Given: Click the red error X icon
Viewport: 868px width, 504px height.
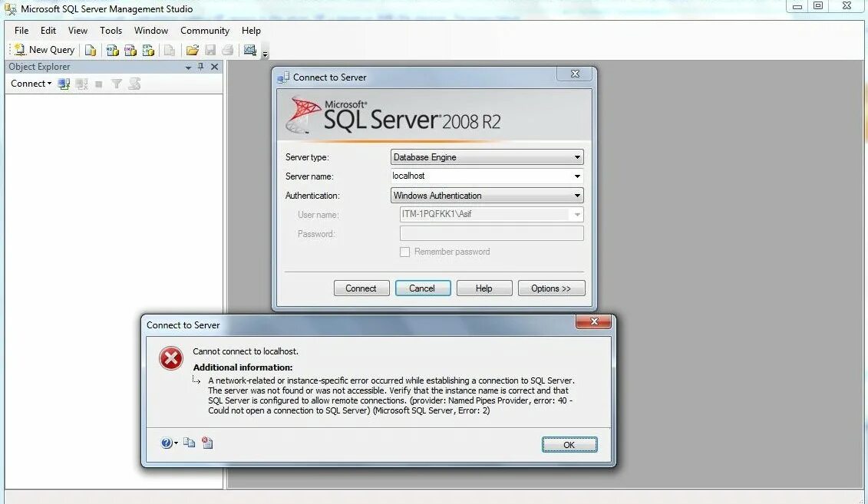Looking at the screenshot, I should (x=171, y=358).
